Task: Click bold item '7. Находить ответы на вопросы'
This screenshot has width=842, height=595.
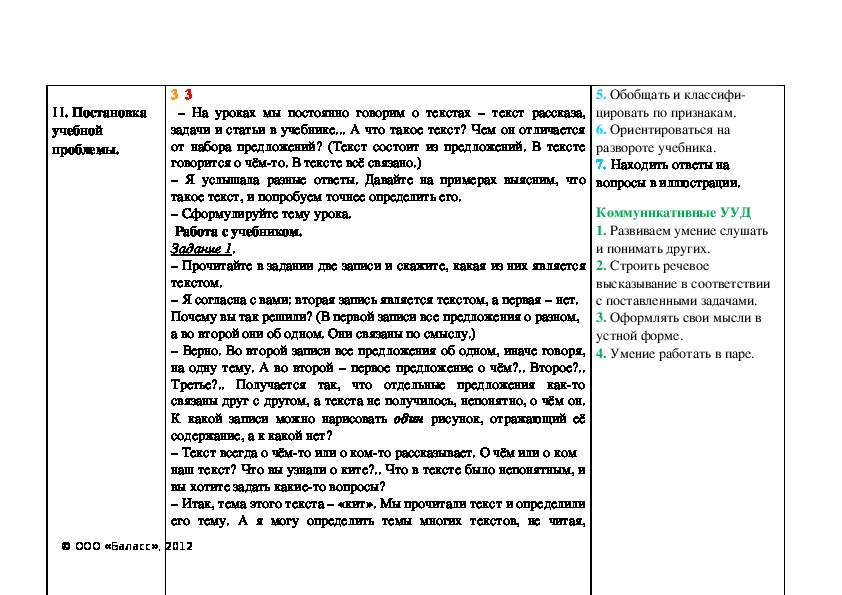Action: [x=668, y=173]
